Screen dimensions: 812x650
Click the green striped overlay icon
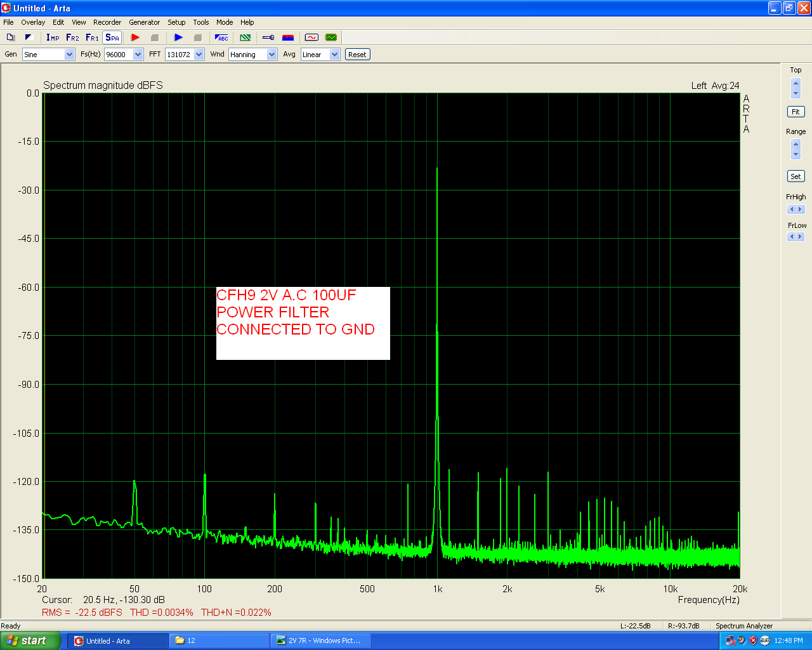245,37
